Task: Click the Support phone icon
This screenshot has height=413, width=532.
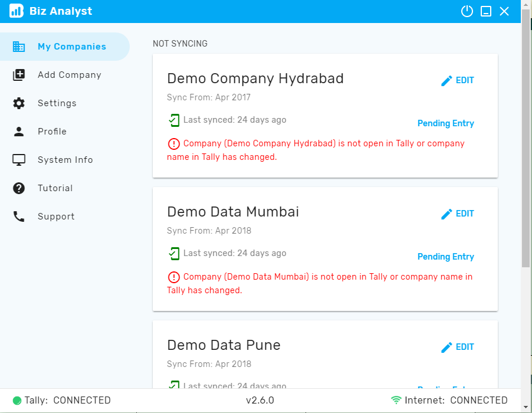Action: click(19, 217)
